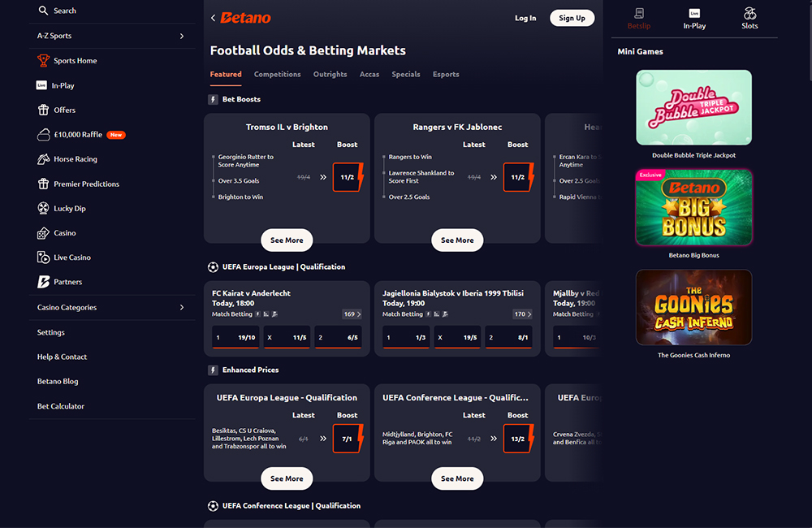The image size is (812, 528).
Task: Open The Goonies Cash Inferno thumbnail
Action: [x=694, y=307]
